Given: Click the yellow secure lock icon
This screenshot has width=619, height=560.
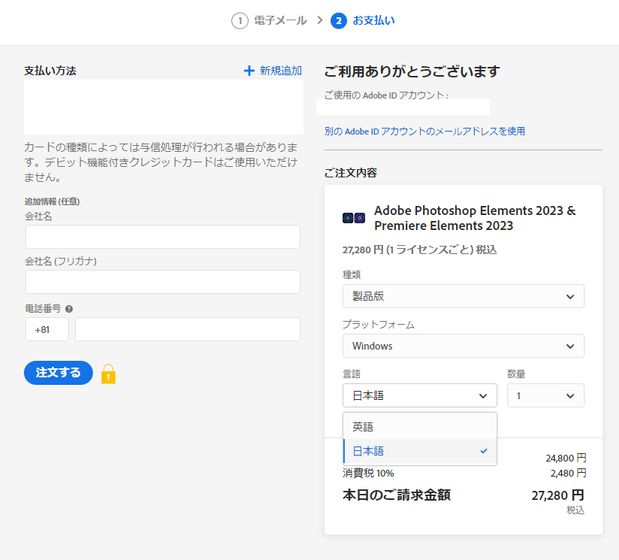Looking at the screenshot, I should click(108, 374).
